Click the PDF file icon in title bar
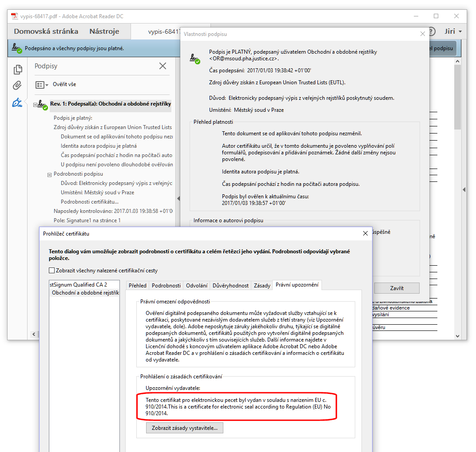 15,16
